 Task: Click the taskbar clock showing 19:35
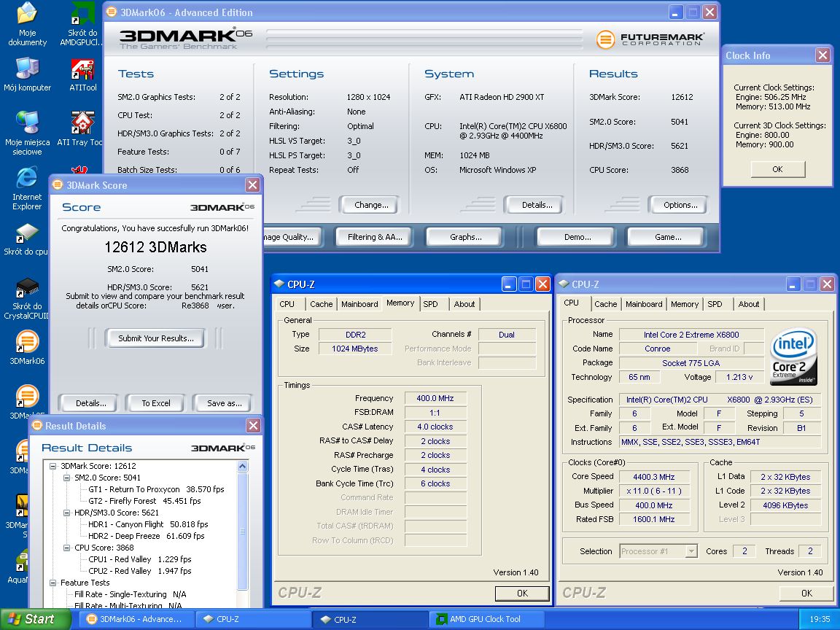(819, 619)
